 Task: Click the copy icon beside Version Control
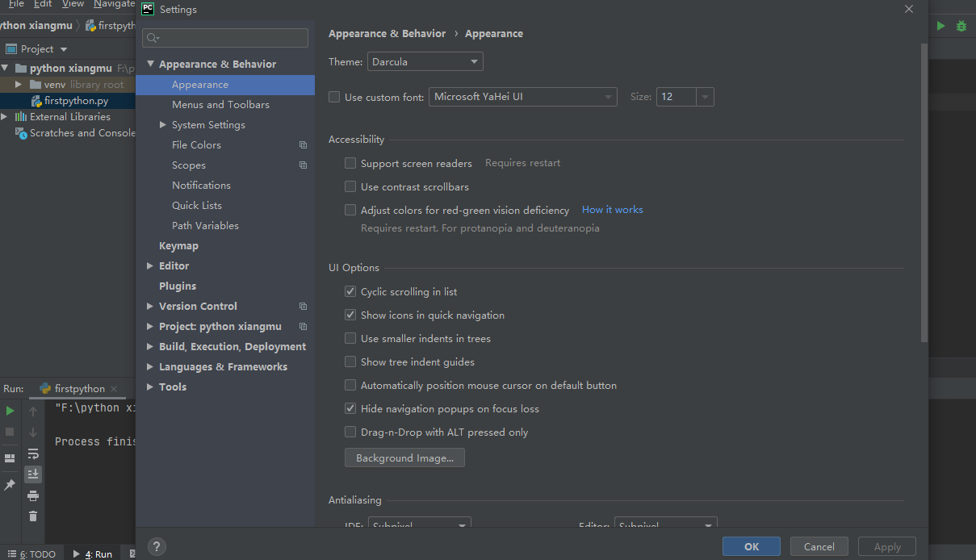303,307
